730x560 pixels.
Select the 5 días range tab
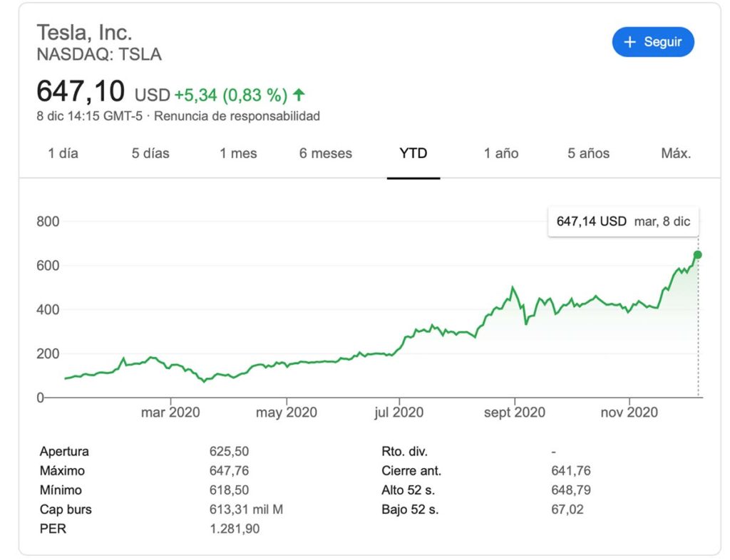pyautogui.click(x=150, y=153)
